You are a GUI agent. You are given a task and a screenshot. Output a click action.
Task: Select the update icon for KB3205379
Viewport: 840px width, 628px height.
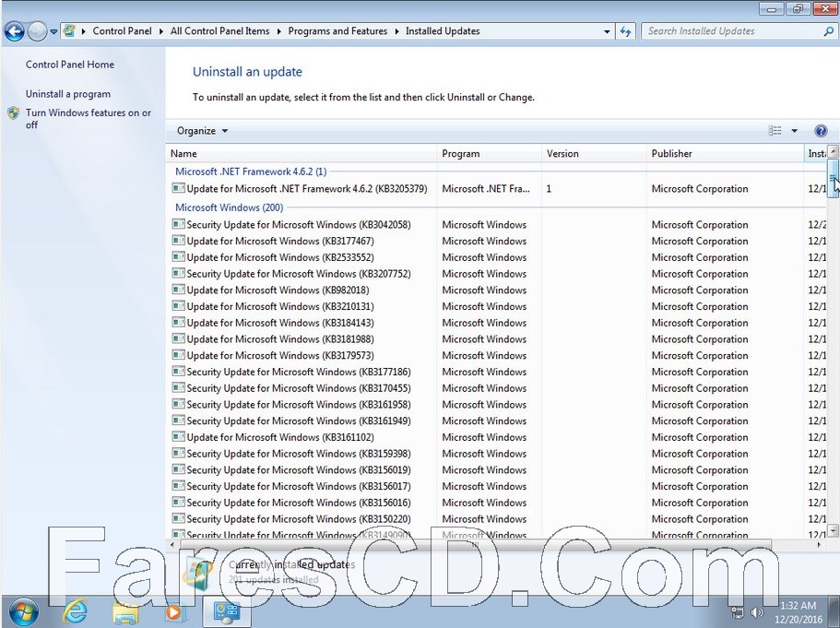pyautogui.click(x=178, y=188)
